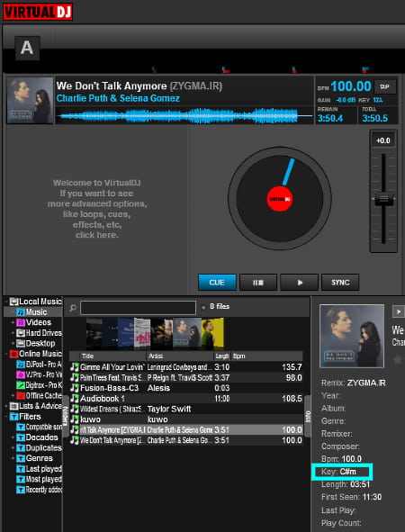Open Hard Drives in browser tree

(40, 333)
